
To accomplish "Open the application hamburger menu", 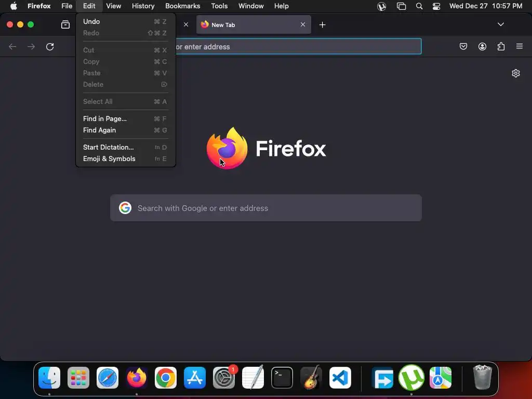I will [520, 46].
